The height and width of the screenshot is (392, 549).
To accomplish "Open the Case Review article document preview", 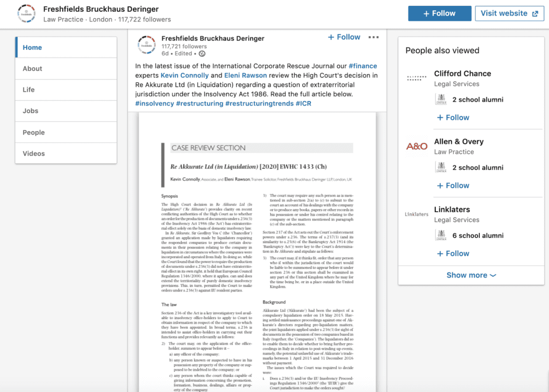I will [257, 252].
